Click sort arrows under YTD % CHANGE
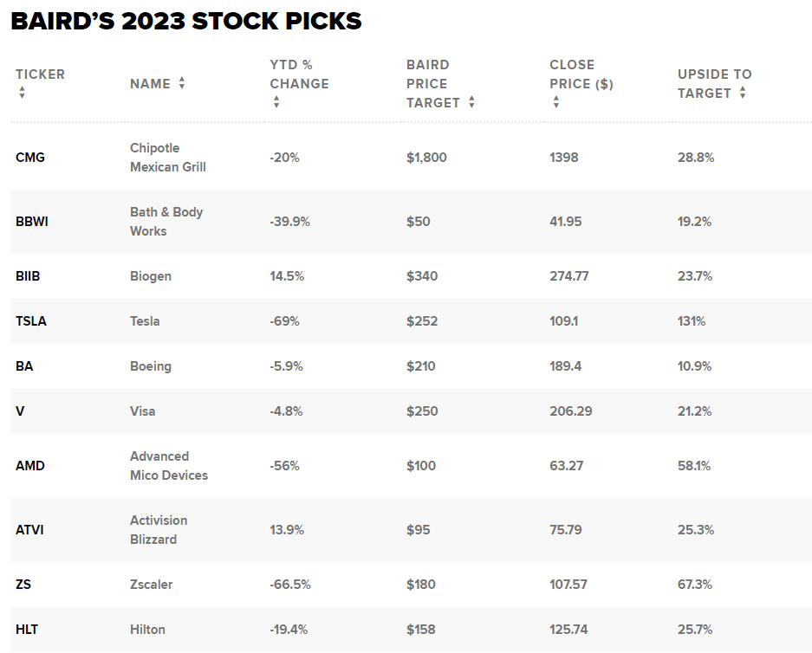Screen dimensions: 812x653 click(276, 102)
